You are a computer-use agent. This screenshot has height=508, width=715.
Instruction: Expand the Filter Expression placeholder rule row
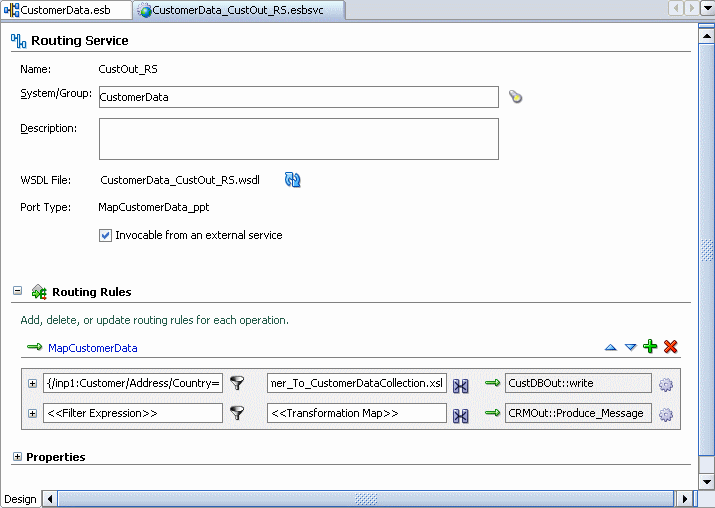point(32,414)
